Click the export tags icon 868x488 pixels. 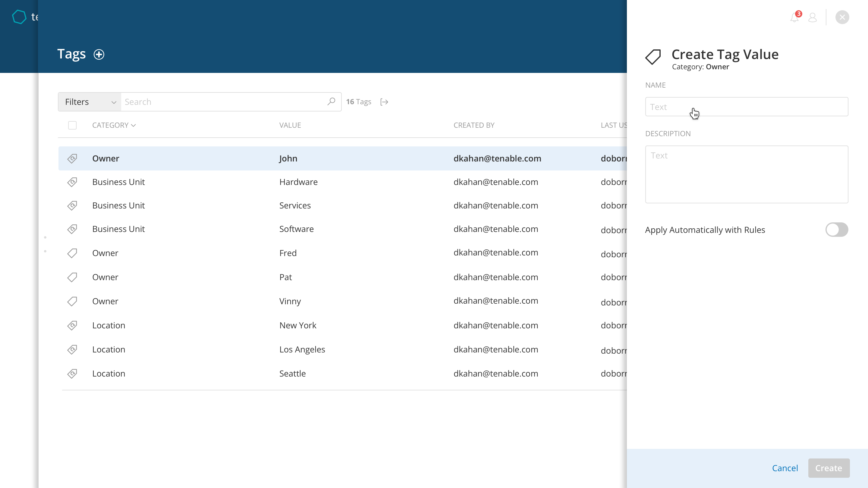[x=384, y=102]
